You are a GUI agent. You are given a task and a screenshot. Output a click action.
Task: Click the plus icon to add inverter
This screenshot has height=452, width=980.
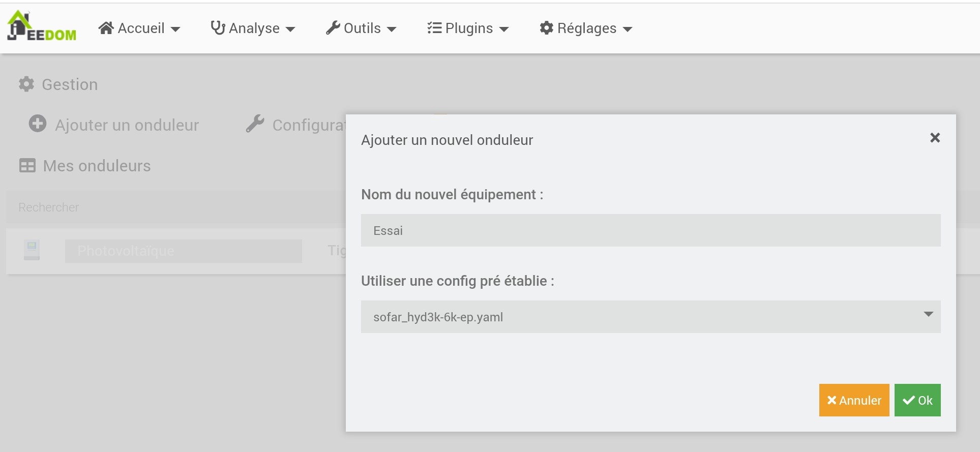37,124
